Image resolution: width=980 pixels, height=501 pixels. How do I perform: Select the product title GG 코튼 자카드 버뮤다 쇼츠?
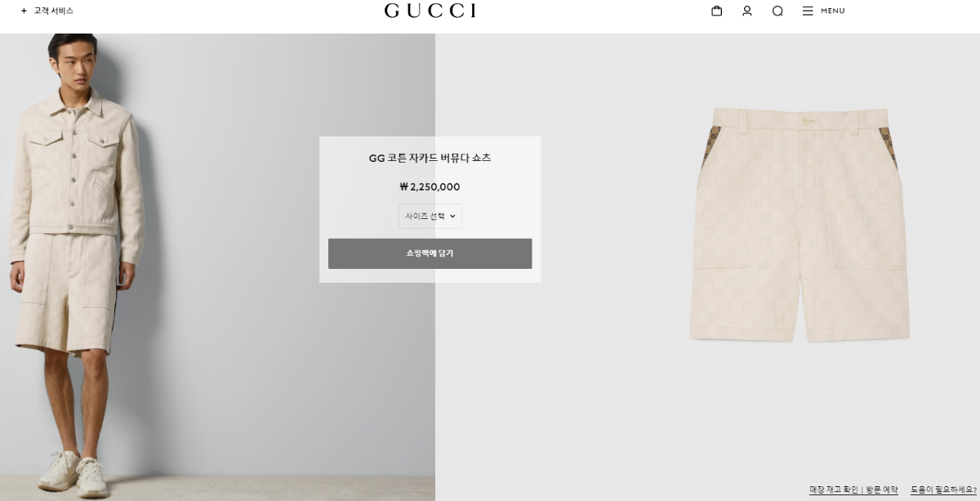coord(430,158)
